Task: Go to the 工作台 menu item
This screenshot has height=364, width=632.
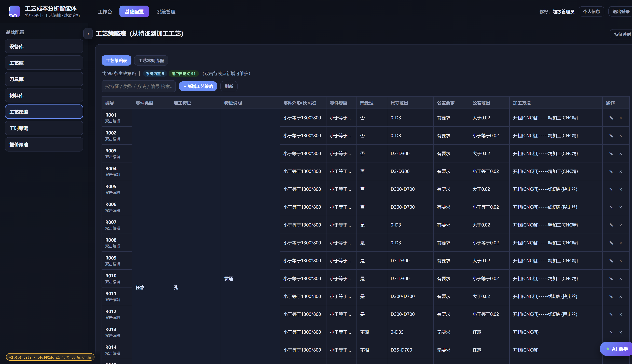Action: pyautogui.click(x=105, y=11)
